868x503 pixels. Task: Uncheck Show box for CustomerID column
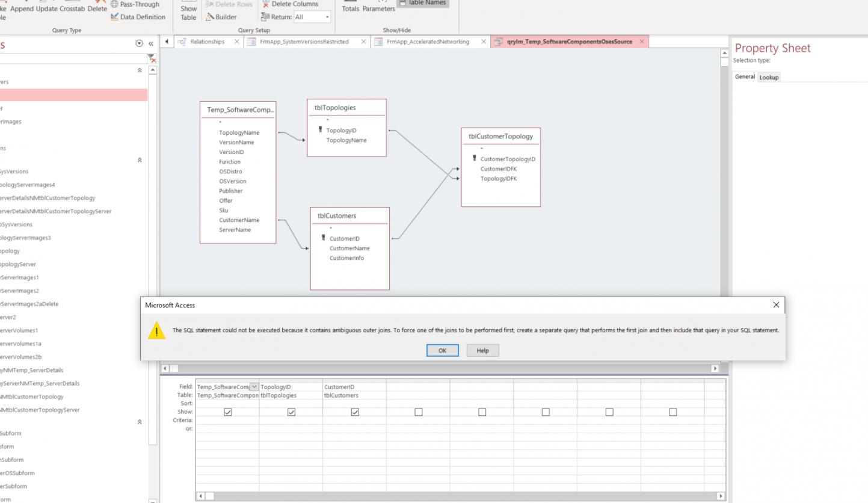(355, 412)
